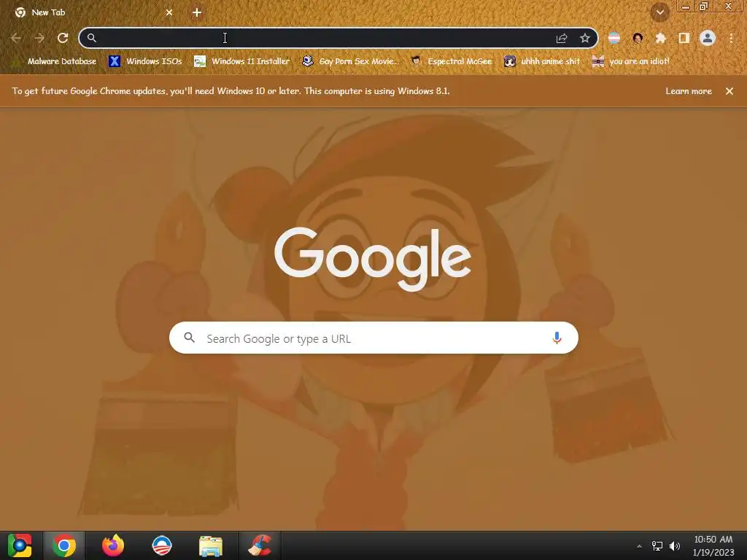Click the Windows 11 Installer bookmark favicon
The width and height of the screenshot is (747, 560).
[x=200, y=61]
